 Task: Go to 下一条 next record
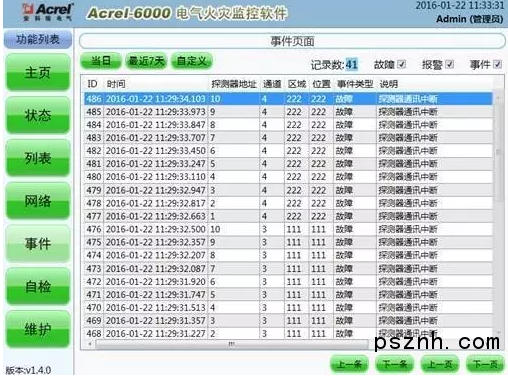[395, 364]
